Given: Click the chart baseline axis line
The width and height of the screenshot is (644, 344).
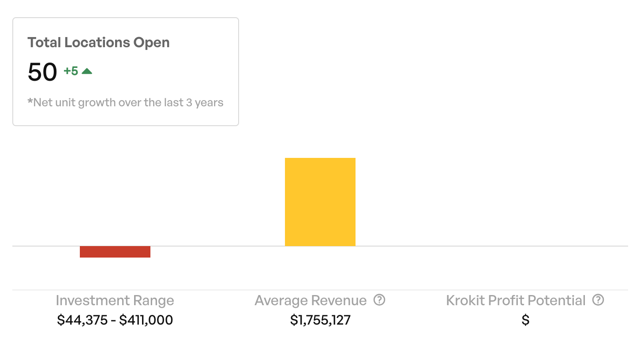Looking at the screenshot, I should coord(320,246).
